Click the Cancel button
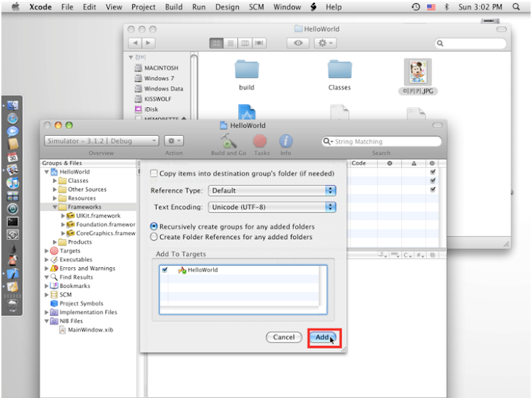Viewport: 532px width, 400px height. (284, 337)
